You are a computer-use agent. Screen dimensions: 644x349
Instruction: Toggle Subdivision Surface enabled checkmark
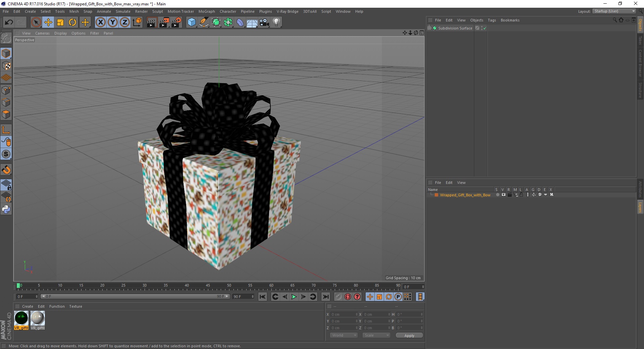485,29
